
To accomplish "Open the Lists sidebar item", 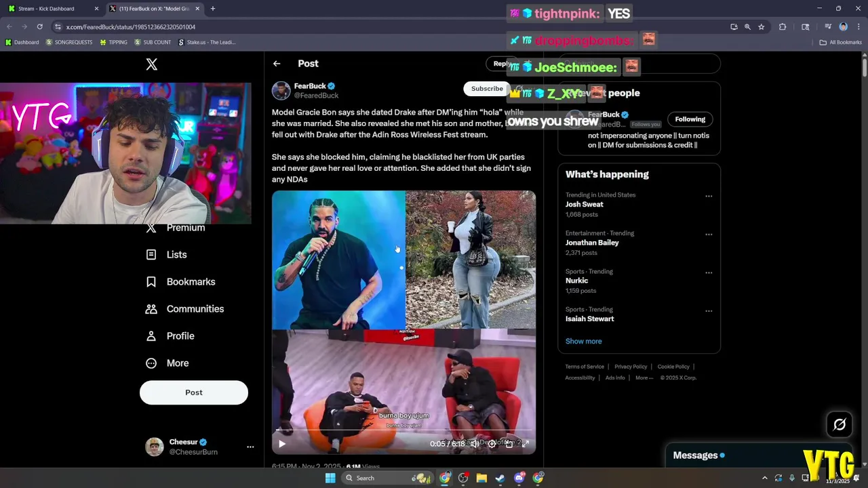I will [167, 255].
